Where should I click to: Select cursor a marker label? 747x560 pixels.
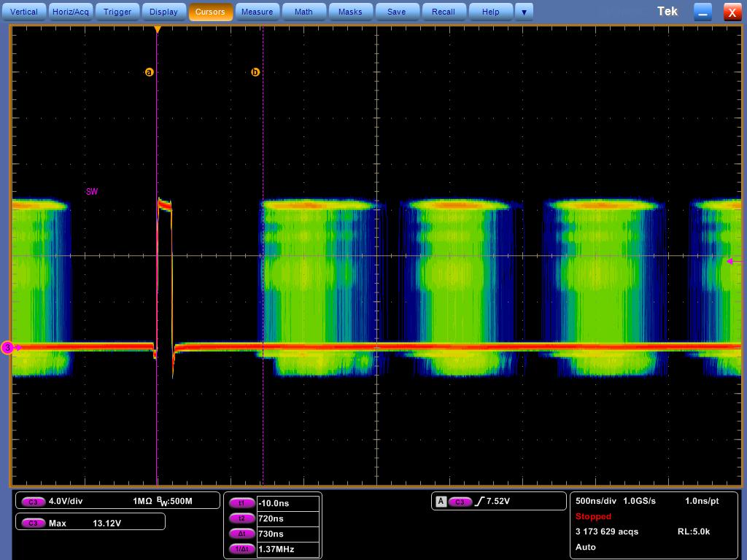click(149, 72)
